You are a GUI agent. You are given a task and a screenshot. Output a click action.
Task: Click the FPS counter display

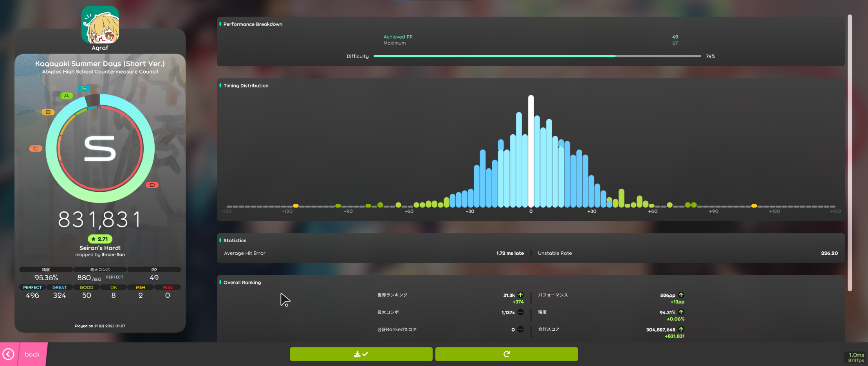point(856,358)
